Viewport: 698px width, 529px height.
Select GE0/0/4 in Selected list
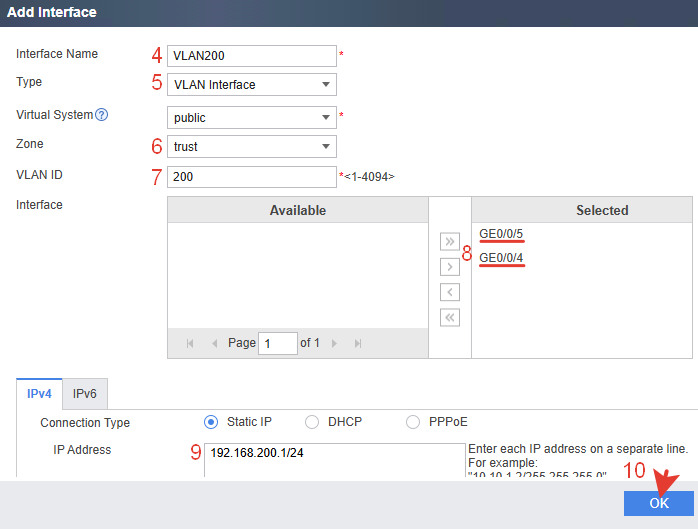click(x=501, y=258)
